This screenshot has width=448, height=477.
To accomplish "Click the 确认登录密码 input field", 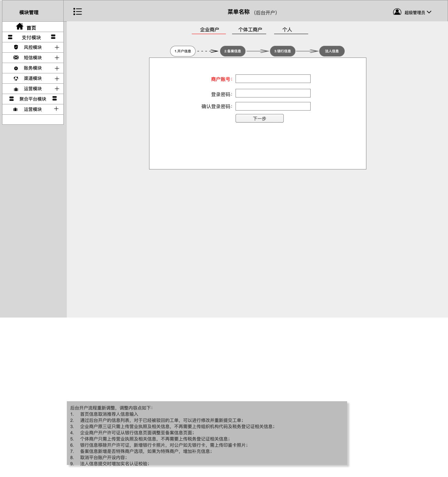I will (x=273, y=106).
